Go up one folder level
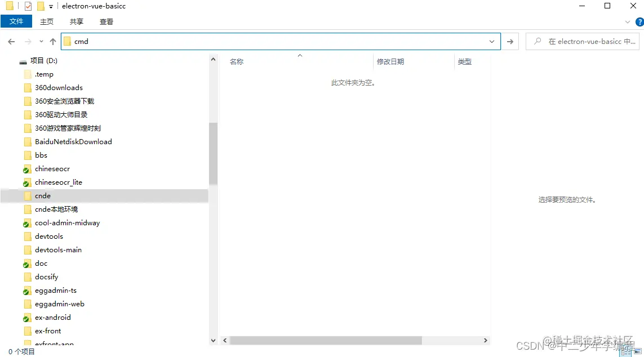644x357 pixels. (53, 42)
